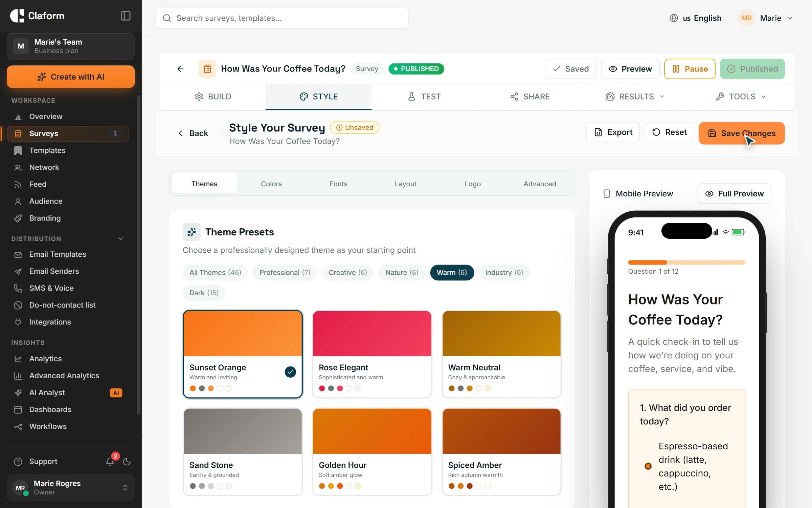Open Templates in the sidebar

tap(68, 150)
